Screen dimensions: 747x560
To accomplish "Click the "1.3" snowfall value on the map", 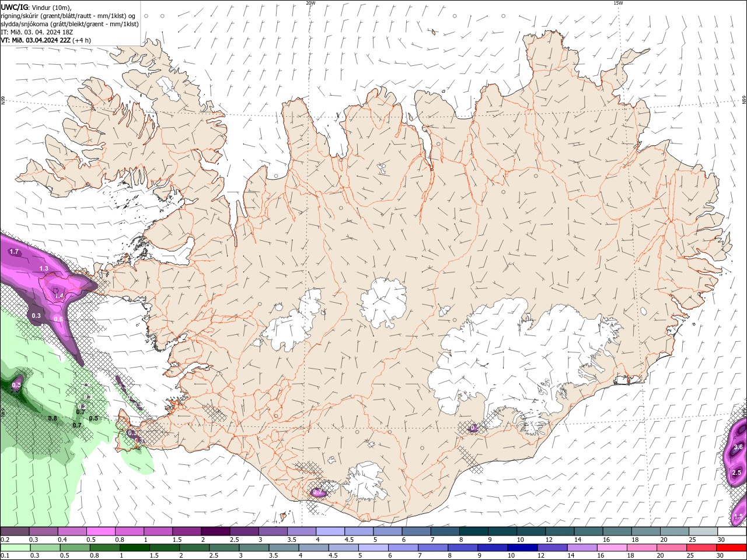I will [x=44, y=268].
